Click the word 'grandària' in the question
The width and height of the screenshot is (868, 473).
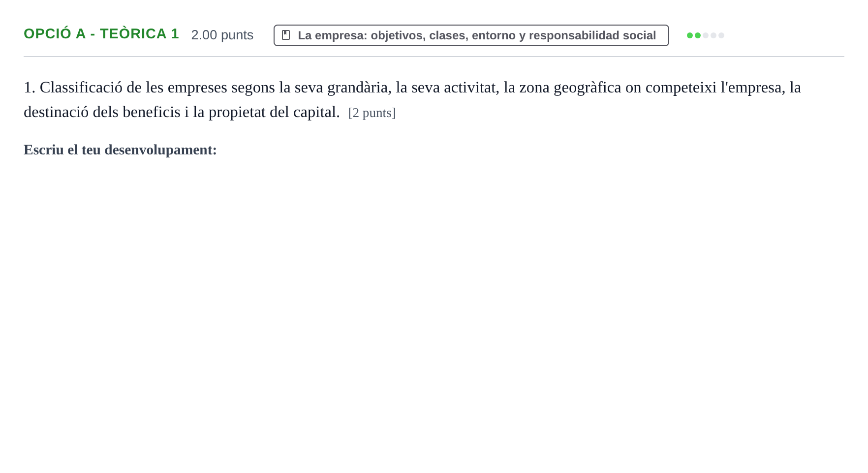[357, 88]
